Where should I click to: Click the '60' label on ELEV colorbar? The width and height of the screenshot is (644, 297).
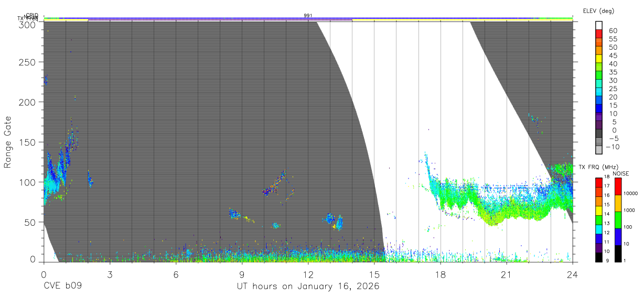pyautogui.click(x=613, y=30)
